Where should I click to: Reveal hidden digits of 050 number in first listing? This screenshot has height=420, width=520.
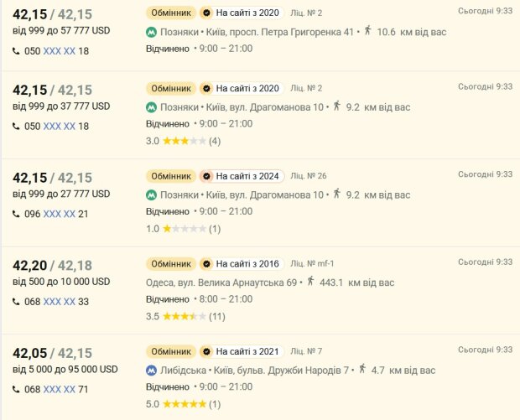(60, 51)
